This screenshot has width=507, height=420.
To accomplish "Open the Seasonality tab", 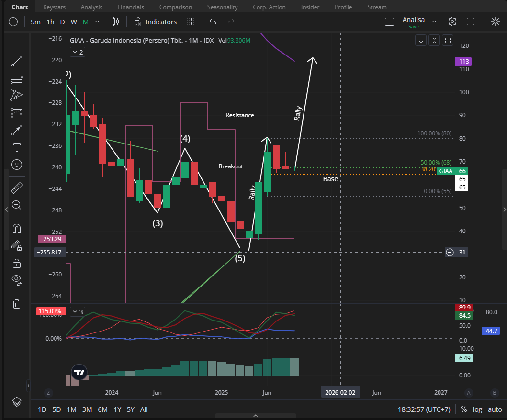I will tap(223, 7).
